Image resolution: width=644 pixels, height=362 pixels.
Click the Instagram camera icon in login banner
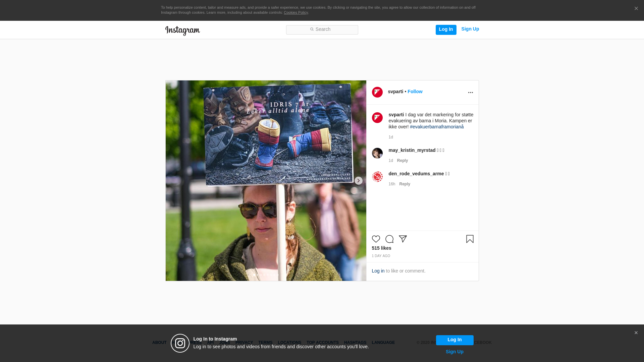180,343
